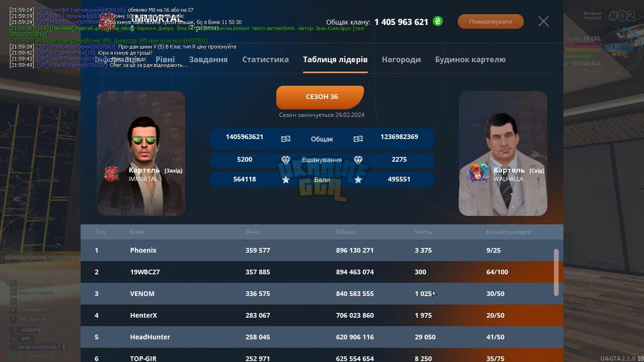Click the 336 575 points value
The height and width of the screenshot is (362, 644).
(258, 294)
